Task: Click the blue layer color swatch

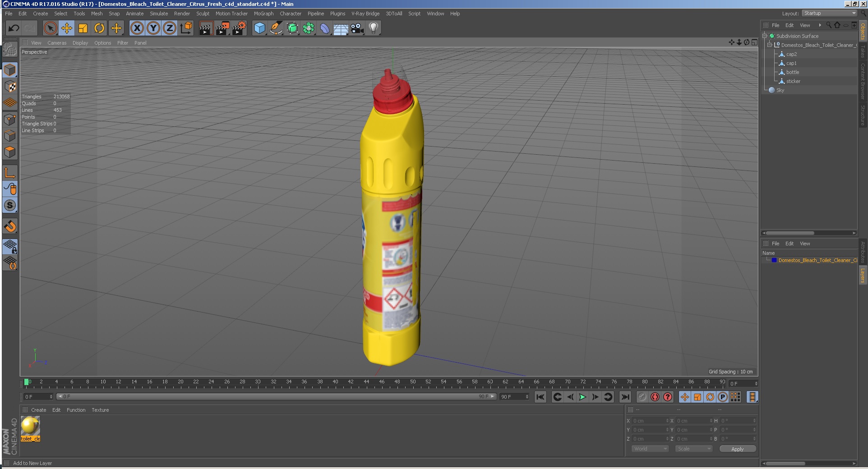Action: coord(774,260)
